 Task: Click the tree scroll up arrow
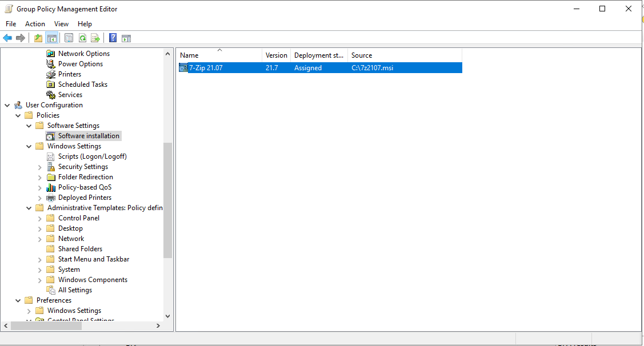pos(167,53)
